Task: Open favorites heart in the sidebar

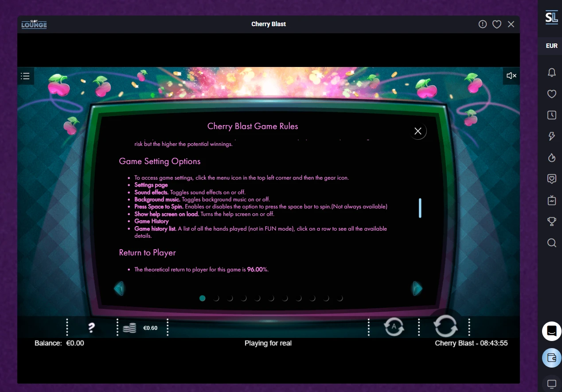Action: 551,94
